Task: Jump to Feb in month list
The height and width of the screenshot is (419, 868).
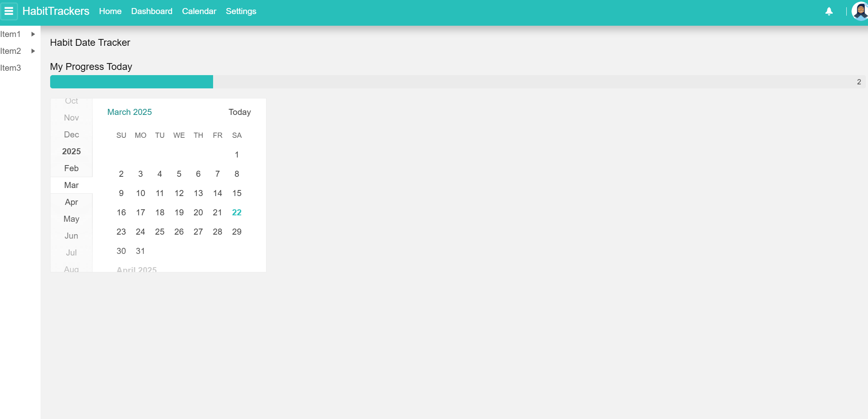Action: 71,168
